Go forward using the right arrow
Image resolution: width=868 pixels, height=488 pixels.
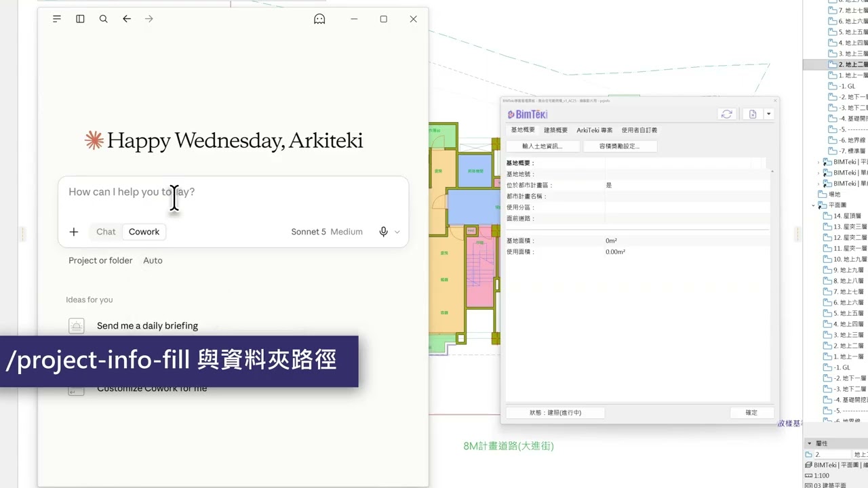pos(149,19)
